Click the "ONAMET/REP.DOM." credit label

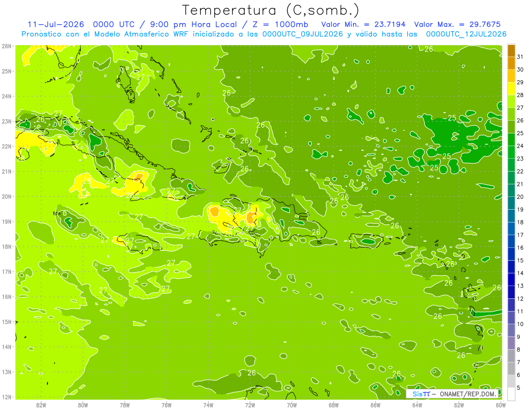[467, 394]
